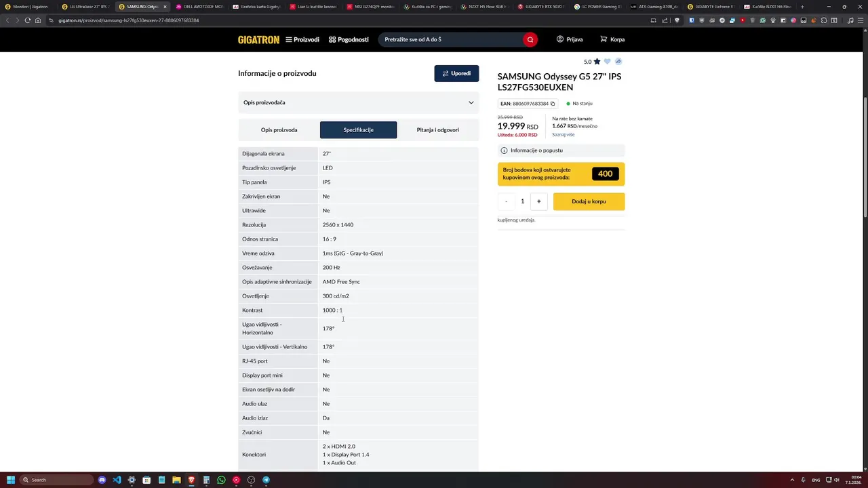Click the 300 cd/m2 brightness value
This screenshot has width=868, height=488.
click(336, 296)
